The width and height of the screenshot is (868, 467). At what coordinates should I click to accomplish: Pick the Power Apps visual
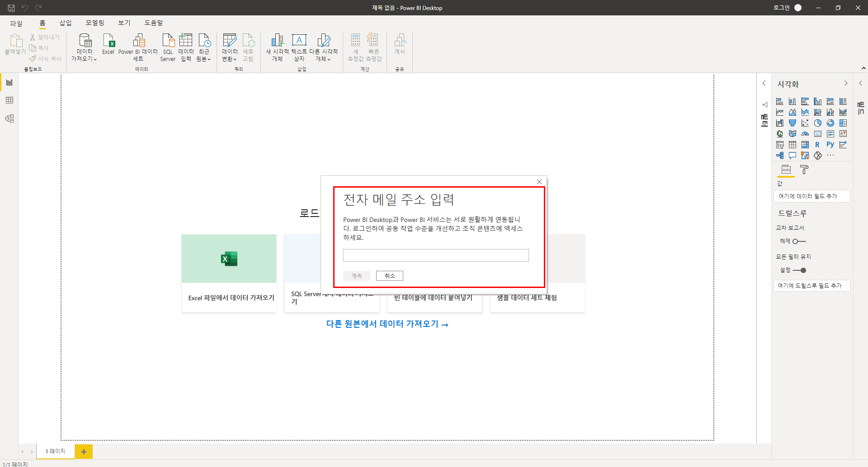(x=818, y=156)
